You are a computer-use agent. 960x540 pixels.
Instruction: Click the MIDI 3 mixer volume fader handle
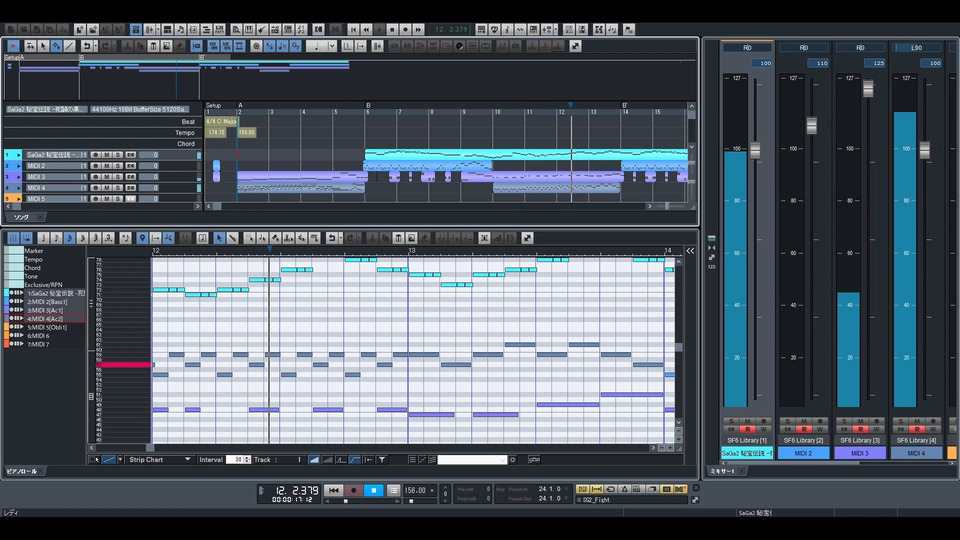pyautogui.click(x=868, y=89)
